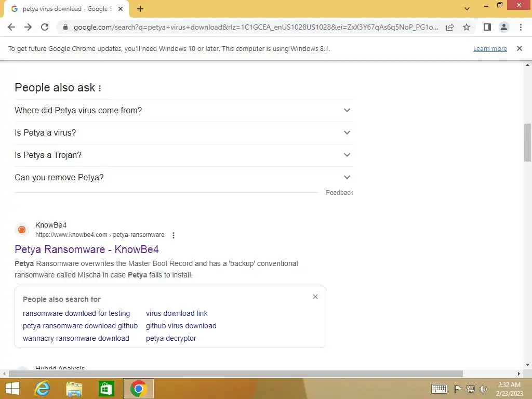The image size is (532, 399).
Task: Open People also ask options menu
Action: 100,88
